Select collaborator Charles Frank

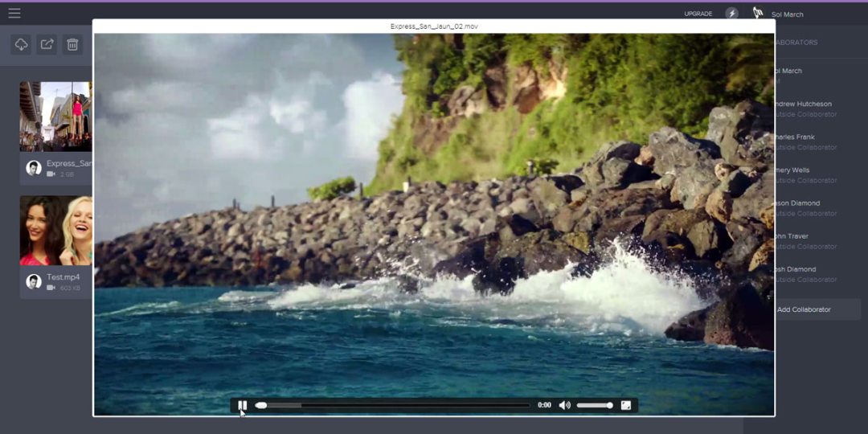pyautogui.click(x=794, y=137)
